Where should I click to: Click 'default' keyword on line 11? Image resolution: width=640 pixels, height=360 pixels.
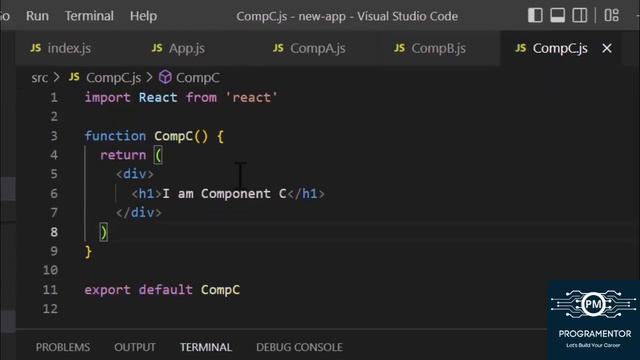pos(165,290)
